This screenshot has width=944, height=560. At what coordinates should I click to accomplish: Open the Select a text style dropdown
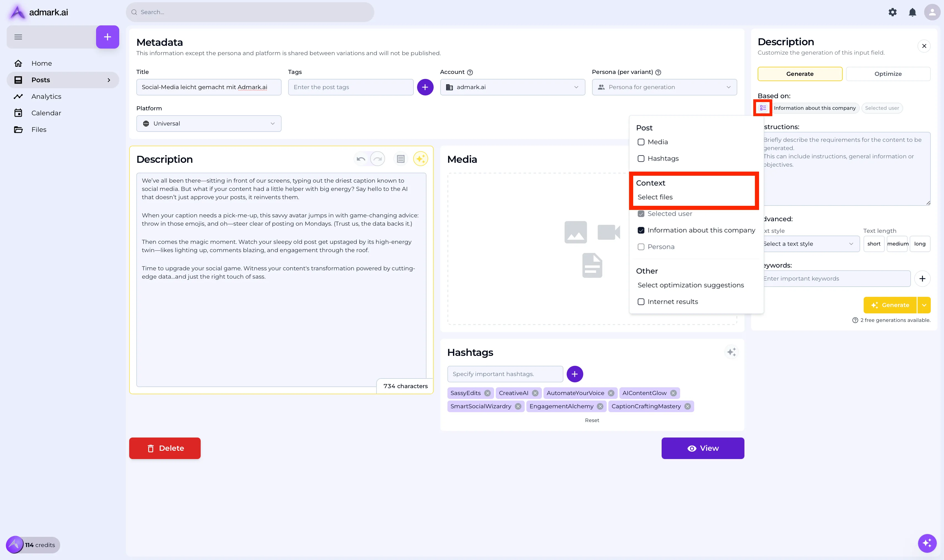pos(809,244)
